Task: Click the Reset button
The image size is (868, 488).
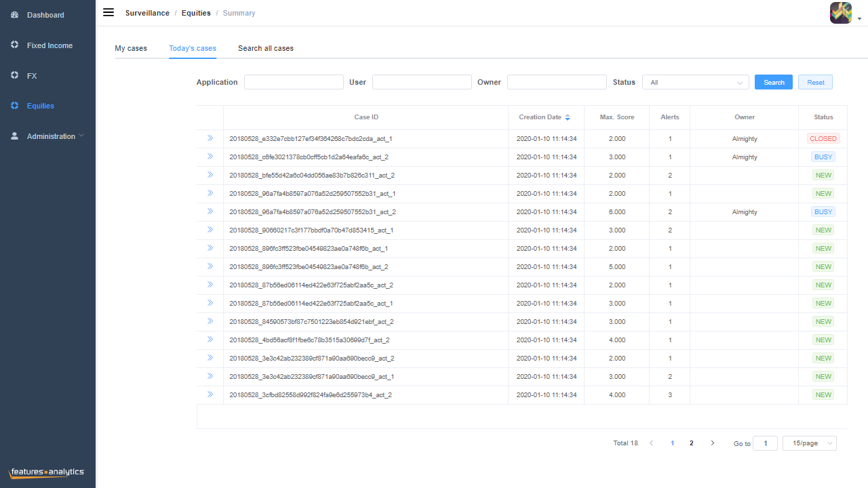Action: [x=816, y=82]
